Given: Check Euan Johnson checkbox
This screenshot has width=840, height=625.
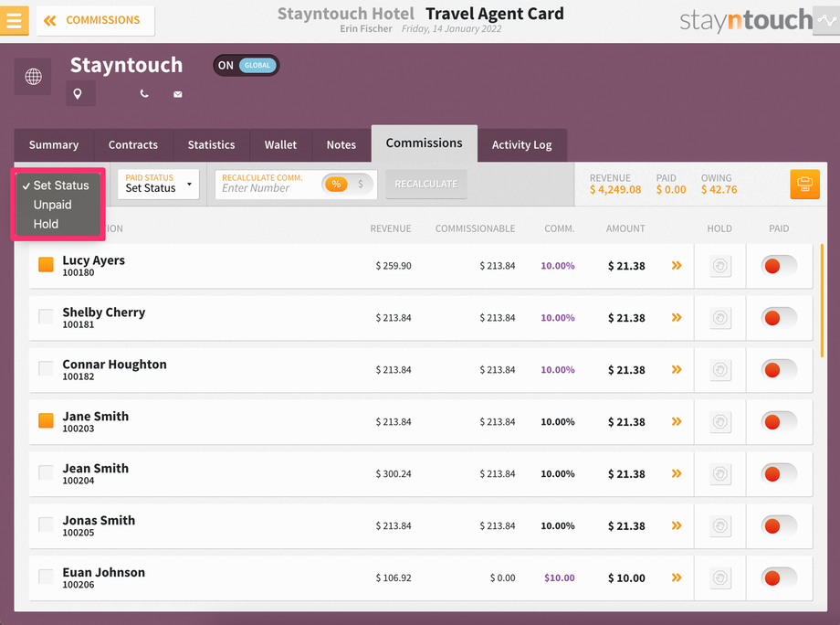Looking at the screenshot, I should (46, 577).
